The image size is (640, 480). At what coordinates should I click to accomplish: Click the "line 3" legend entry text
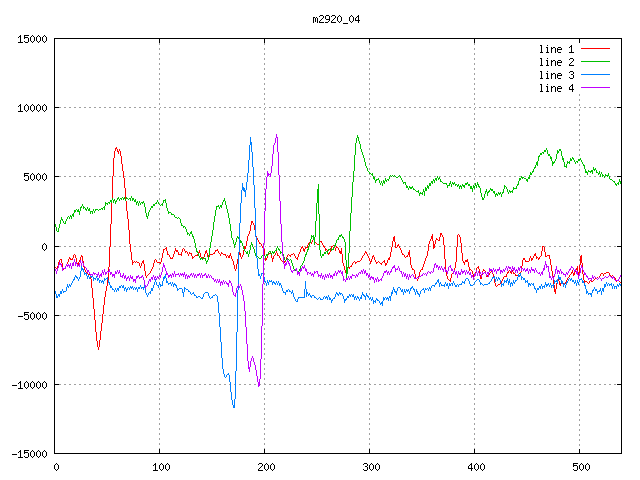click(556, 75)
